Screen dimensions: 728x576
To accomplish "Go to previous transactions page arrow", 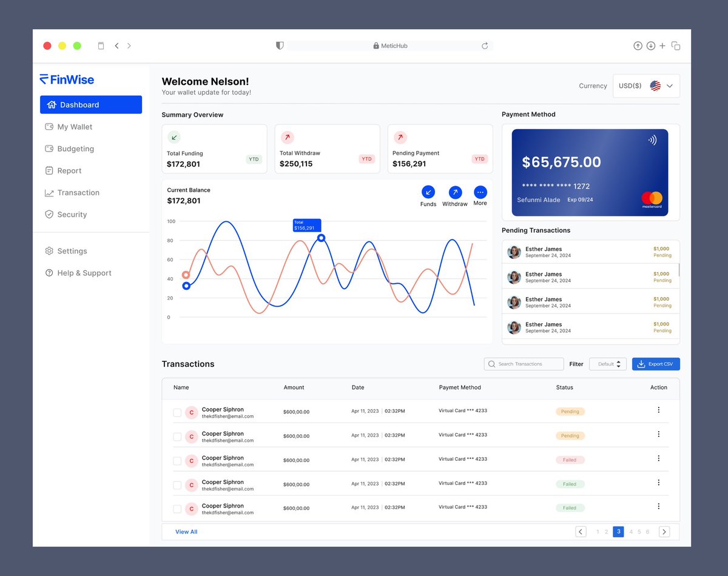I will tap(581, 532).
